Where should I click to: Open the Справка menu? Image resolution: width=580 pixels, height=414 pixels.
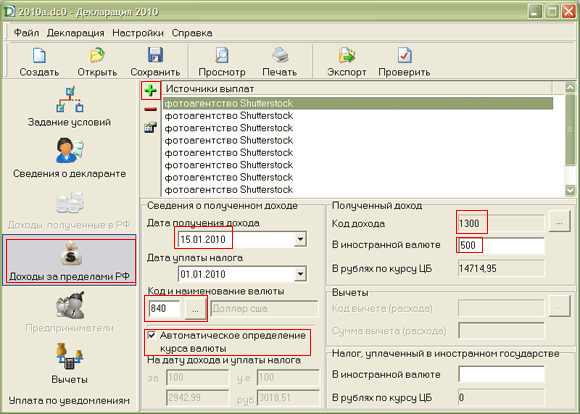tap(192, 33)
